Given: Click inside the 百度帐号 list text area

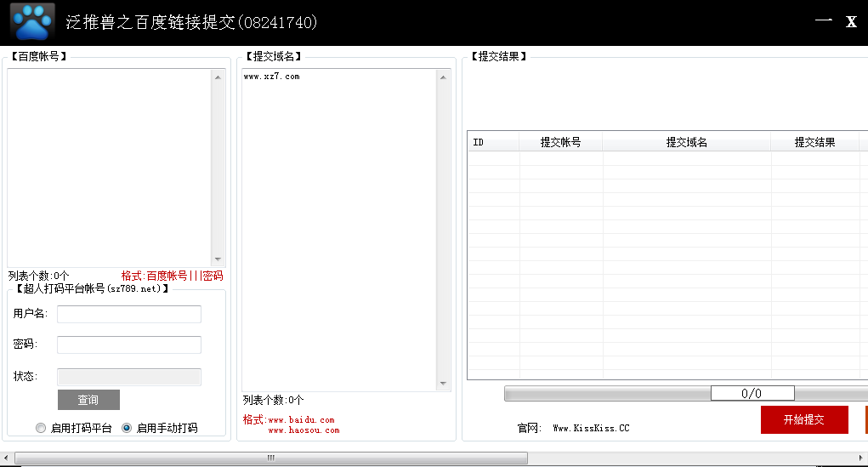Looking at the screenshot, I should (109, 168).
